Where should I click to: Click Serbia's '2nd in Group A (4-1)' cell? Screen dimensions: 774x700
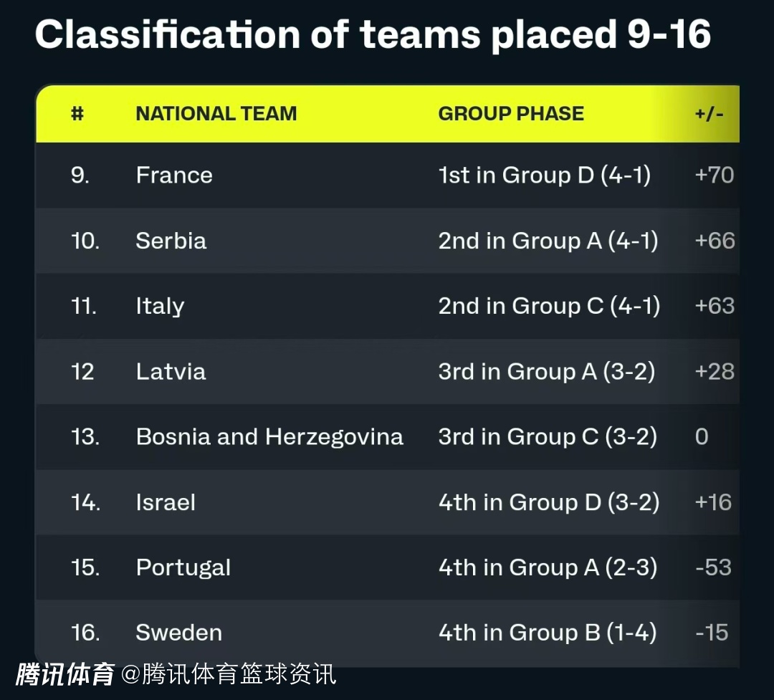[x=548, y=241]
